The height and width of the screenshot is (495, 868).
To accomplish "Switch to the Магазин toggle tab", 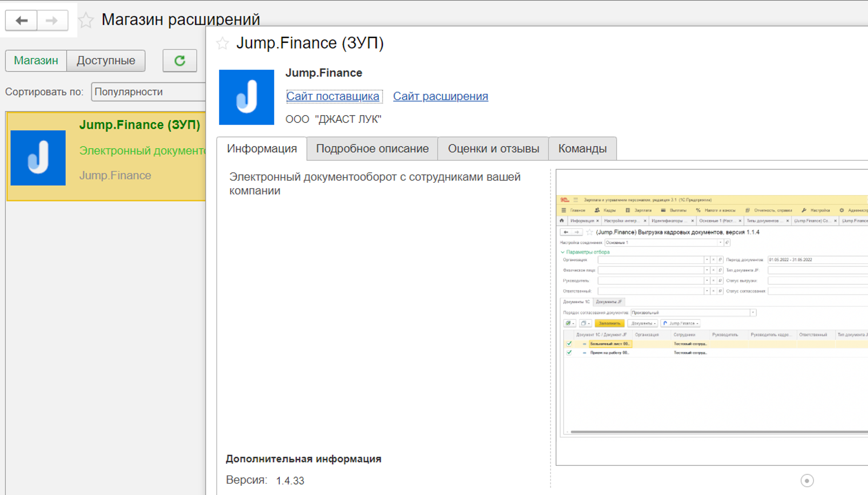I will (36, 60).
